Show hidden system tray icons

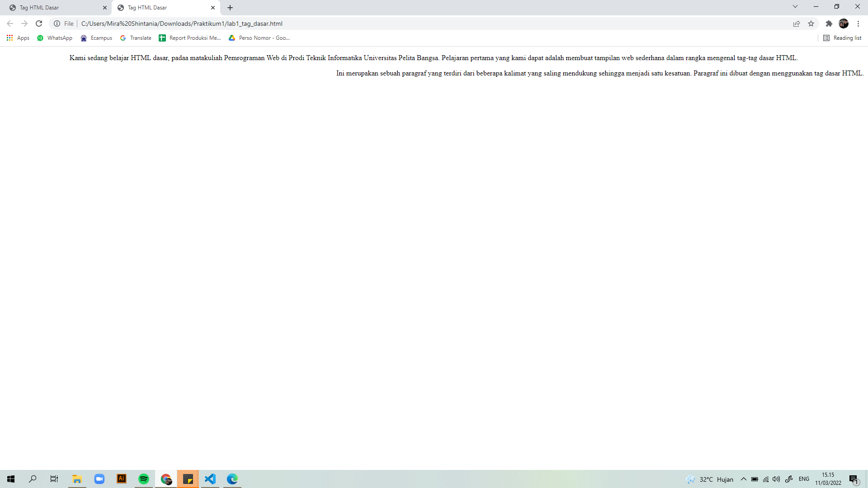[743, 479]
